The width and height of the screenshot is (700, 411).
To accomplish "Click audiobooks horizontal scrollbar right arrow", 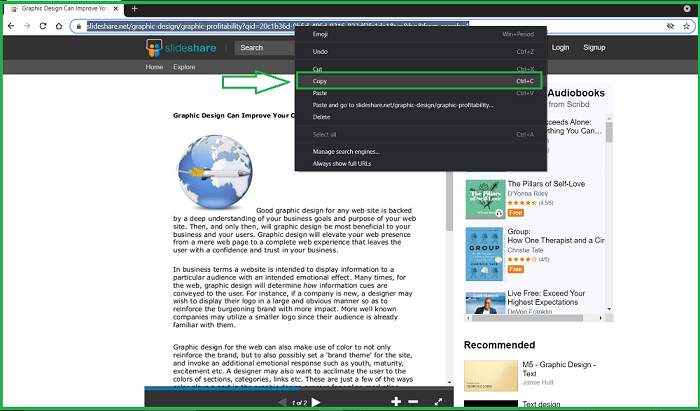I will (601, 318).
